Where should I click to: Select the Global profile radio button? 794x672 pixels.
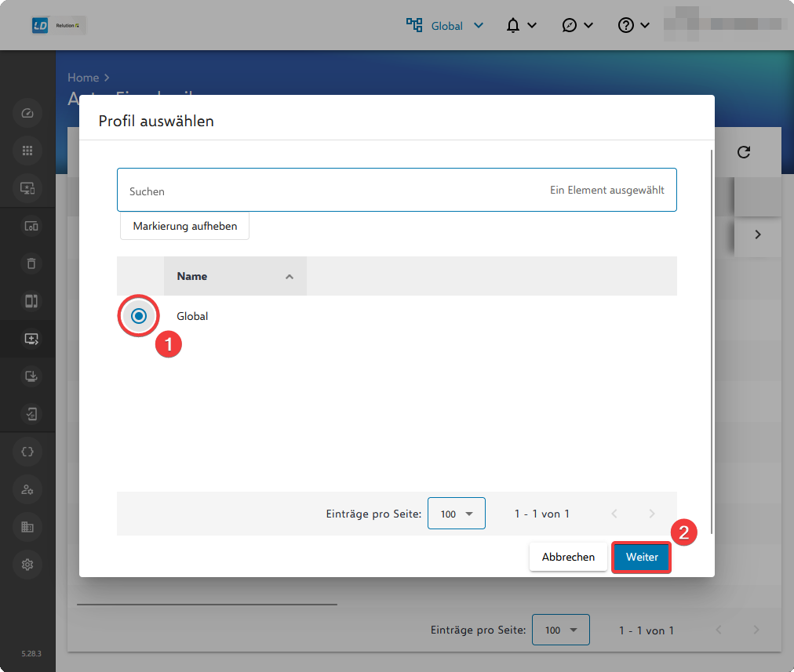[138, 316]
